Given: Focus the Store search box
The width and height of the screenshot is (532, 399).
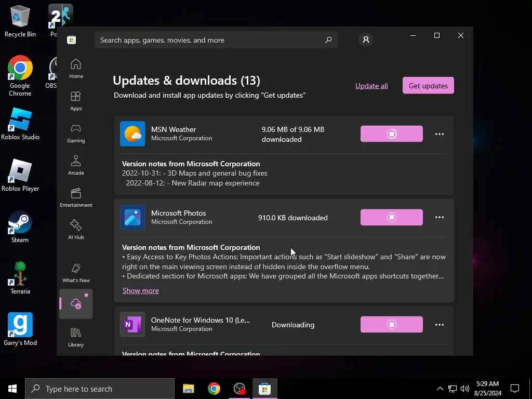Looking at the screenshot, I should 216,40.
